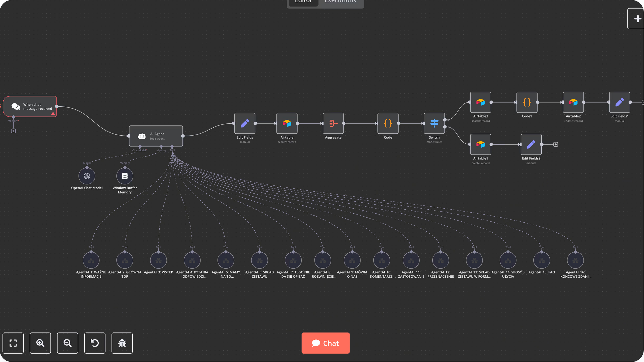The width and height of the screenshot is (644, 362).
Task: Select the Airtable search record node
Action: click(287, 123)
